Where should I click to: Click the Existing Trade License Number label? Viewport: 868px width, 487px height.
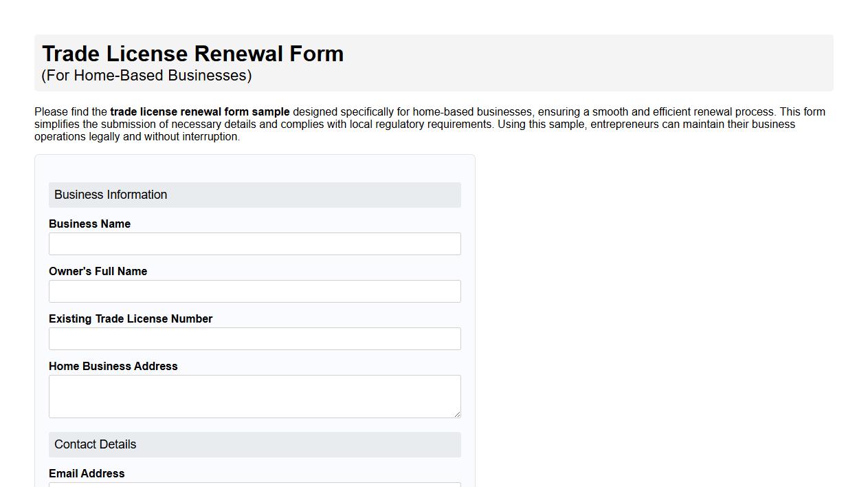[x=131, y=318]
